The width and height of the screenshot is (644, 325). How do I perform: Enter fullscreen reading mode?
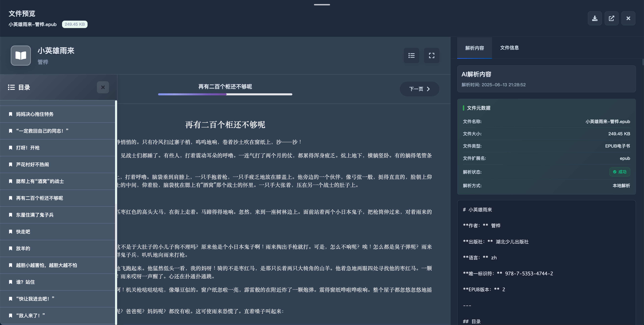tap(432, 55)
